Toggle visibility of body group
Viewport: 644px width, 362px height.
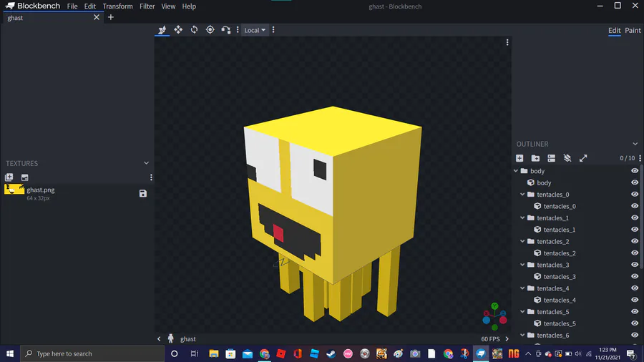pos(635,171)
